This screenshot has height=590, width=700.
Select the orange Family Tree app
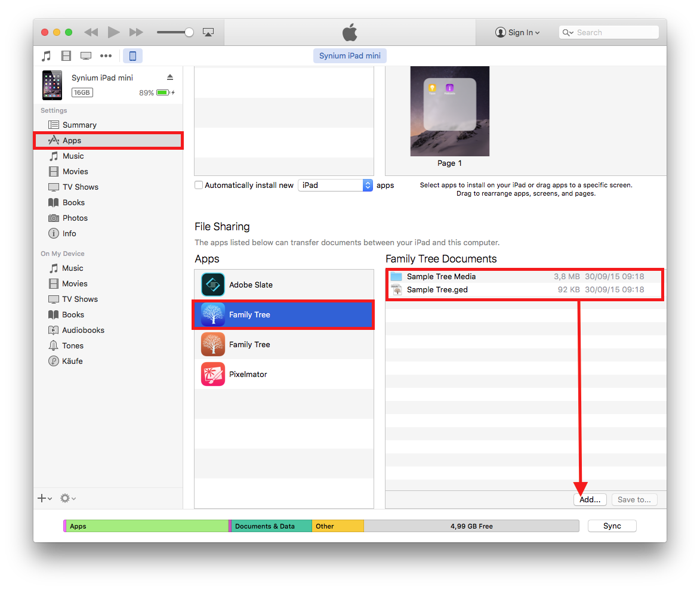(284, 345)
